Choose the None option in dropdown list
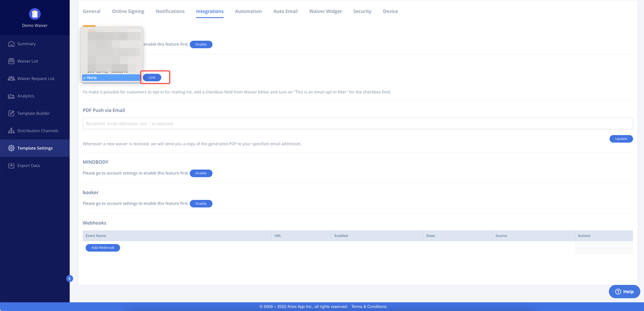 pos(112,78)
